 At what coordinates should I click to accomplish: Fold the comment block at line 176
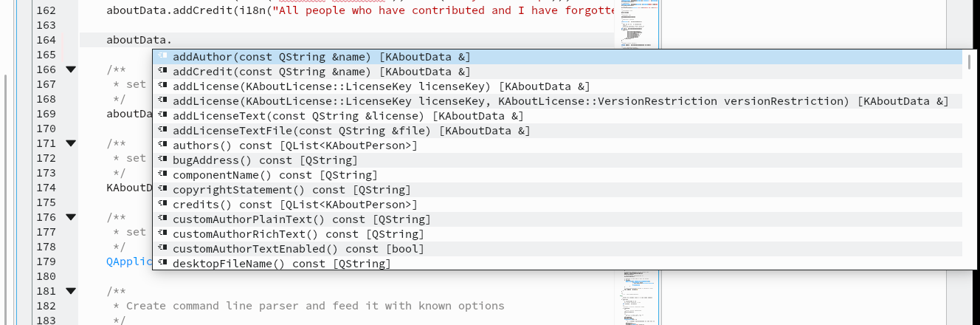71,217
